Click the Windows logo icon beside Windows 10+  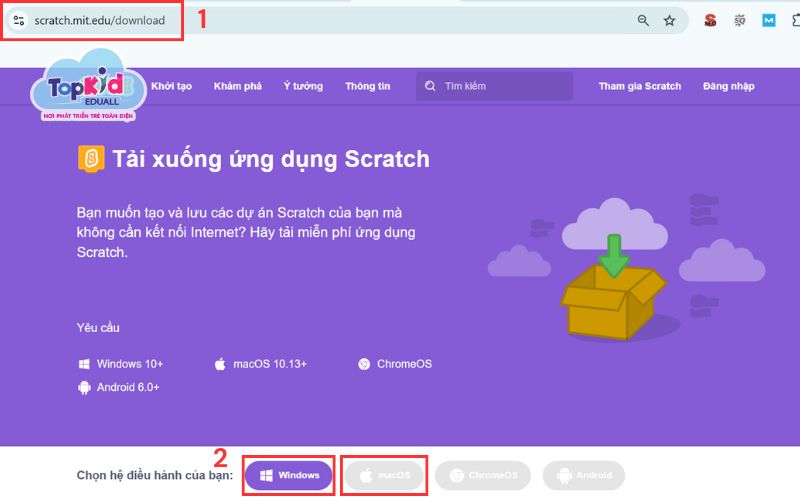pyautogui.click(x=84, y=364)
